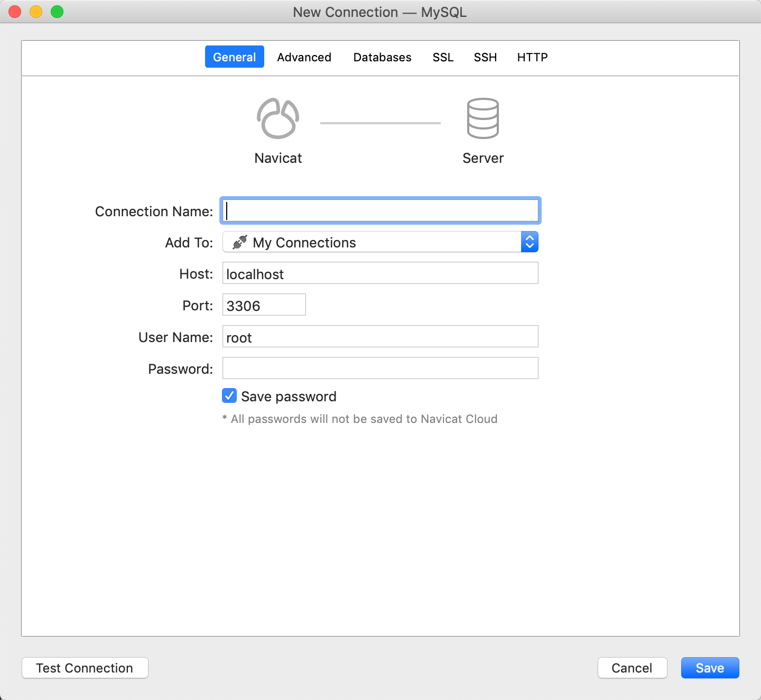Click the Navicat logo icon

tap(278, 118)
